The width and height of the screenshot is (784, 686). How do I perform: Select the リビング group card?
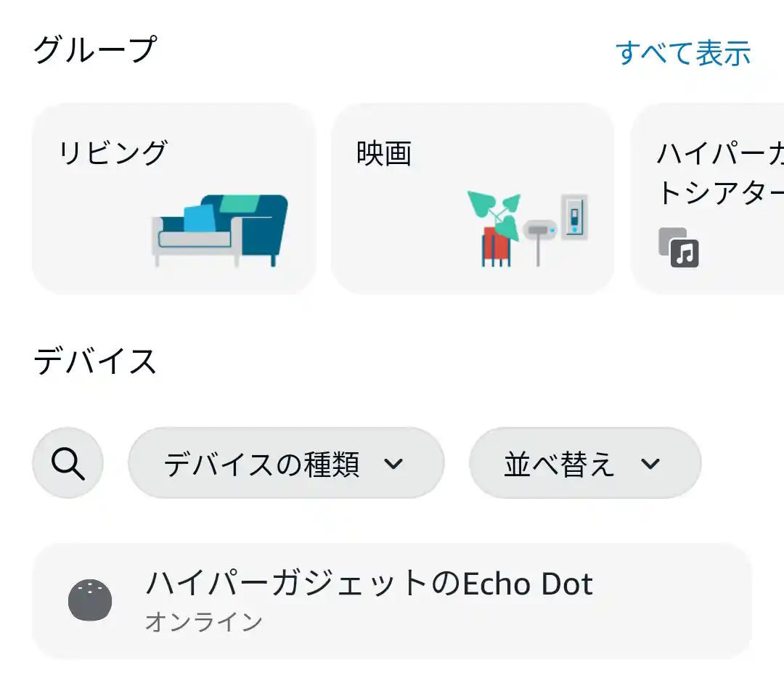click(x=174, y=197)
